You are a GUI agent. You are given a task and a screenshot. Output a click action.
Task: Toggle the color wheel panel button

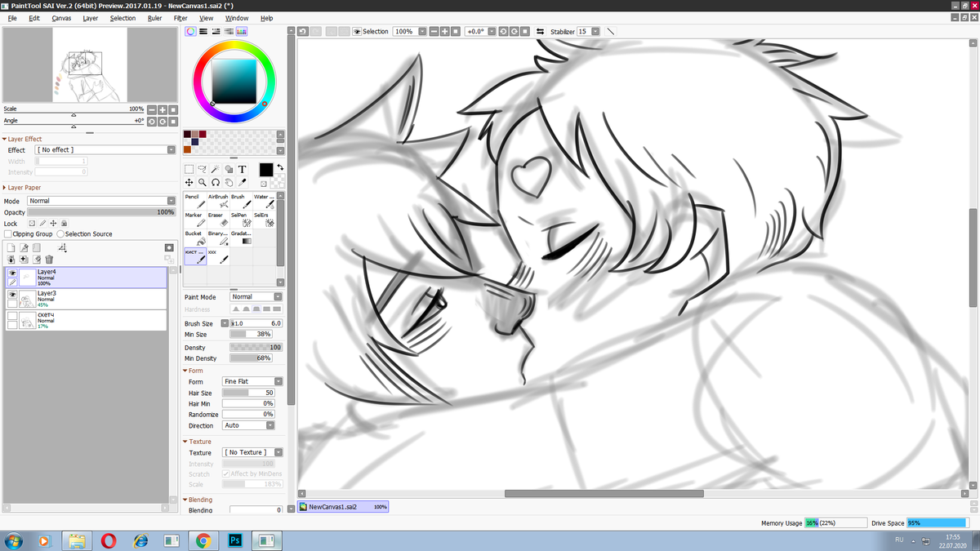190,32
